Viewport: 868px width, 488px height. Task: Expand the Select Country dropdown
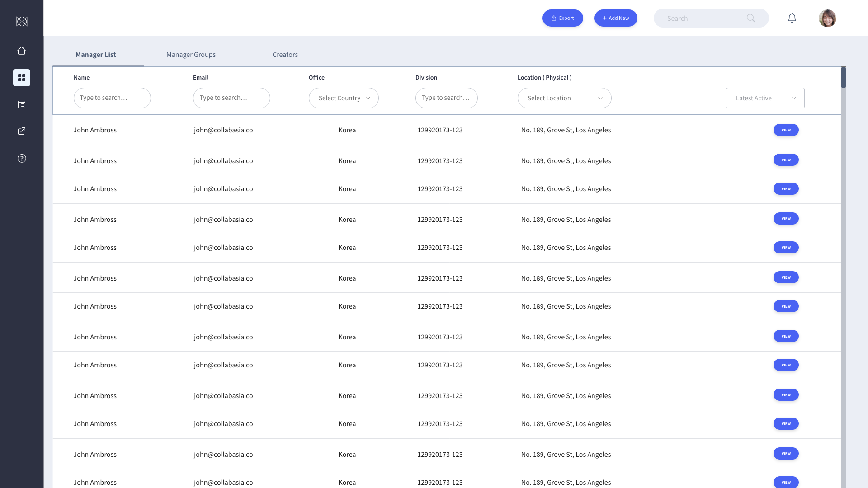point(344,98)
